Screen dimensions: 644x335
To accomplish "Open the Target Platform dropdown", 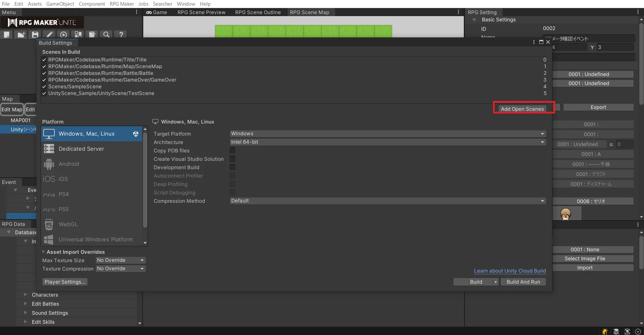I will (388, 134).
